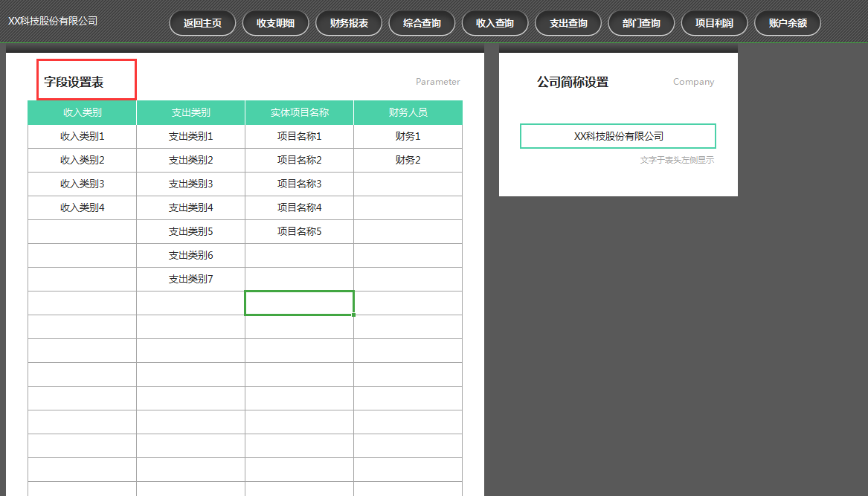Click the 支出类别7 cell
The image size is (868, 496).
pyautogui.click(x=190, y=279)
